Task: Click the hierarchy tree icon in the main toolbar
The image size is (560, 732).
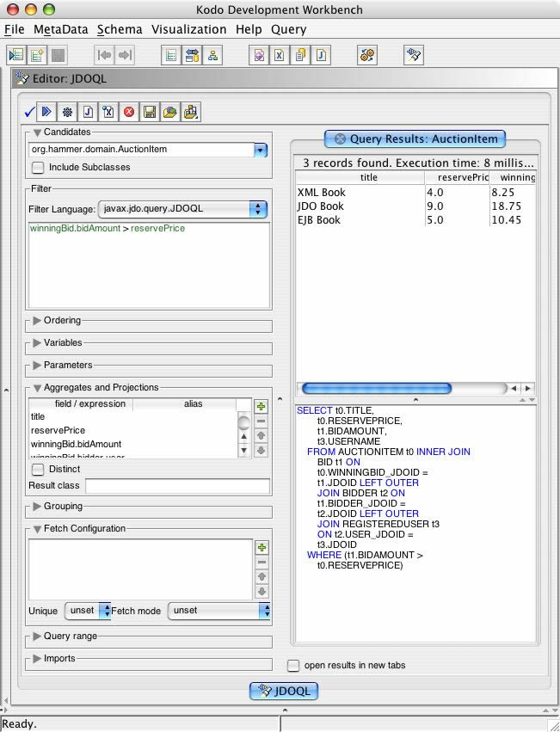Action: [212, 55]
